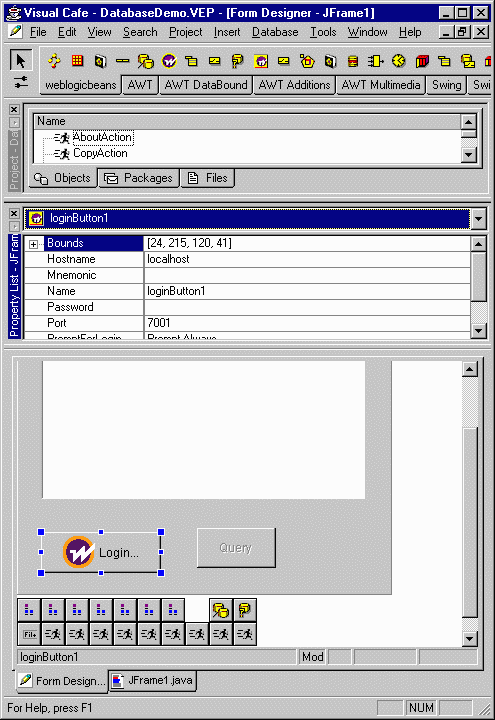This screenshot has width=495, height=720.
Task: Click the empty Password value field
Action: 307,307
